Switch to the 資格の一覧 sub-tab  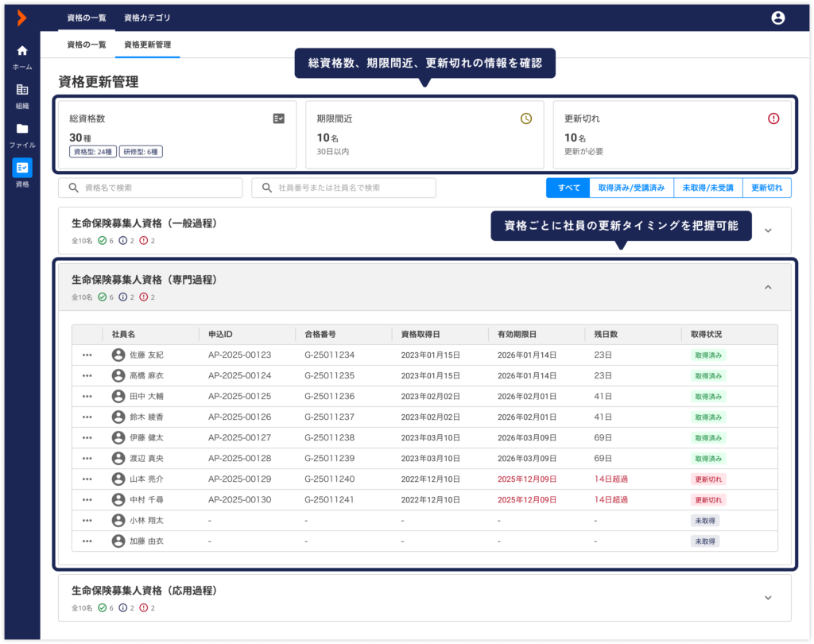click(x=87, y=45)
